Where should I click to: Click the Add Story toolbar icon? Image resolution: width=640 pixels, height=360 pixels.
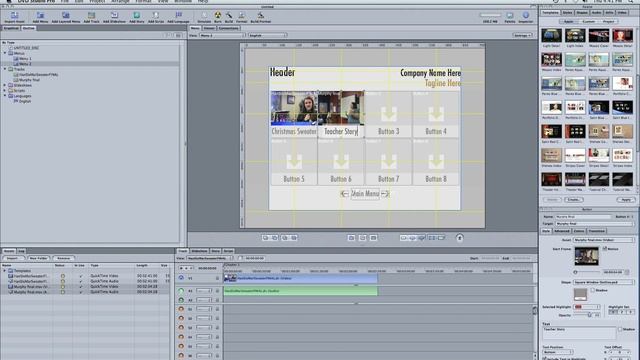[137, 16]
